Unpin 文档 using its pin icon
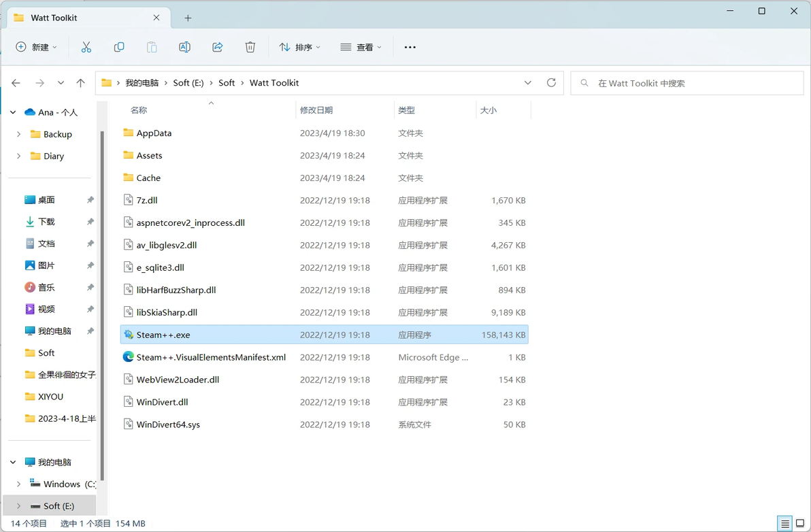This screenshot has height=532, width=811. (x=90, y=244)
